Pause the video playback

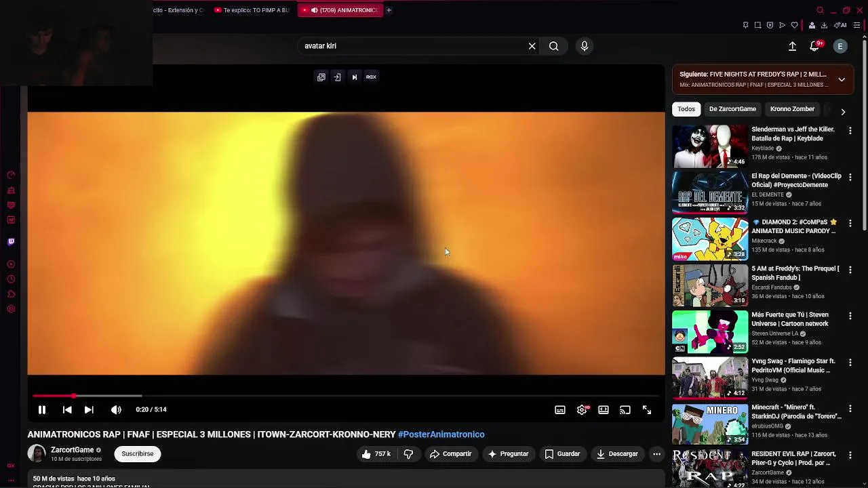click(x=41, y=409)
